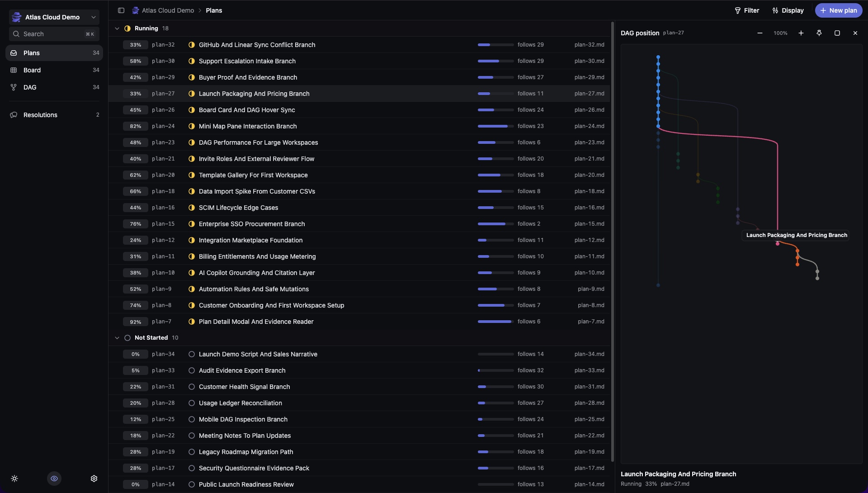The width and height of the screenshot is (868, 493).
Task: Fit the DAG view to panel
Action: [x=837, y=33]
